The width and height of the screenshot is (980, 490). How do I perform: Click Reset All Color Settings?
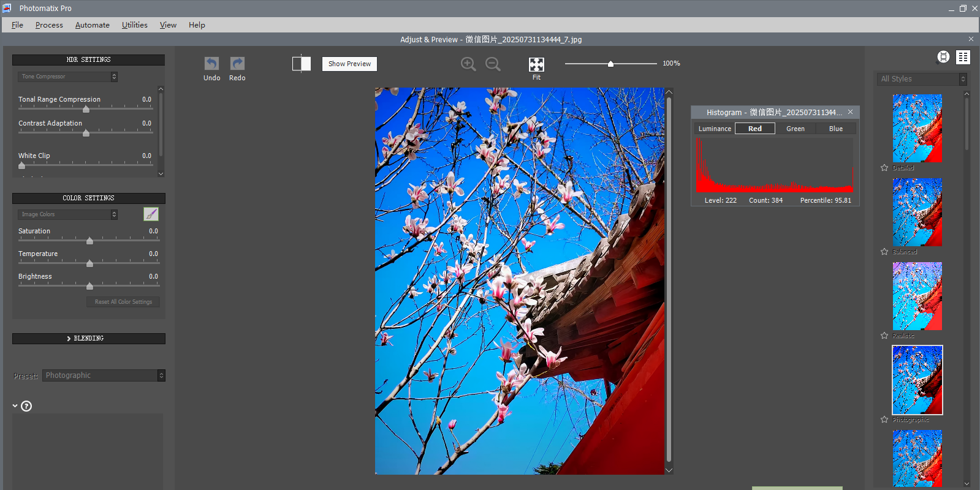point(123,302)
